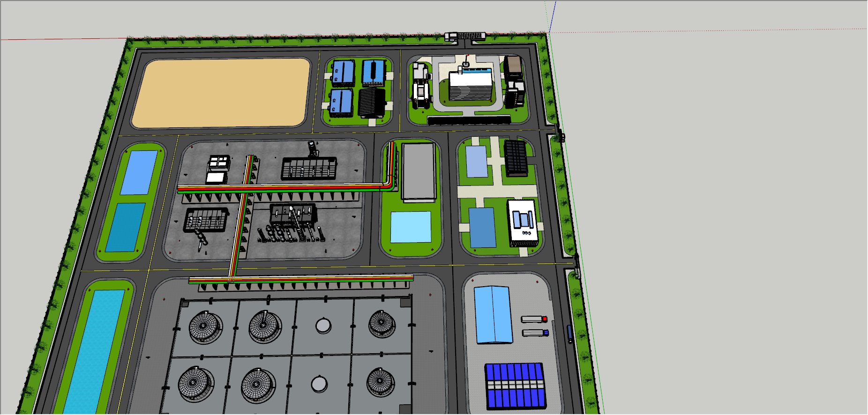Select the light blue pool above the teal pool
Image resolution: width=868 pixels, height=415 pixels.
point(139,172)
